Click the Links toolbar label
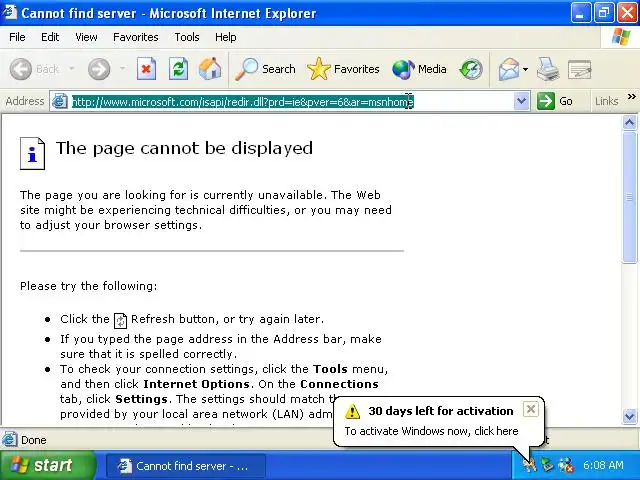Viewport: 640px width, 480px height. (606, 101)
